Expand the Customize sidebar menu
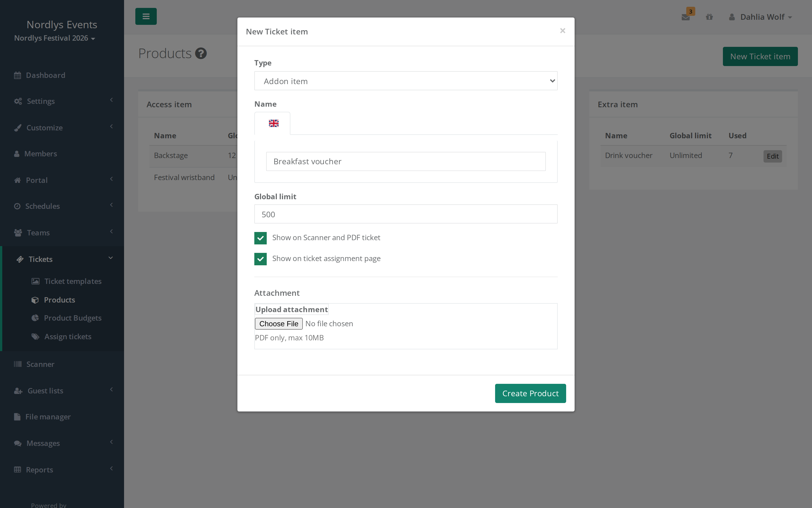Image resolution: width=812 pixels, height=508 pixels. (62, 128)
